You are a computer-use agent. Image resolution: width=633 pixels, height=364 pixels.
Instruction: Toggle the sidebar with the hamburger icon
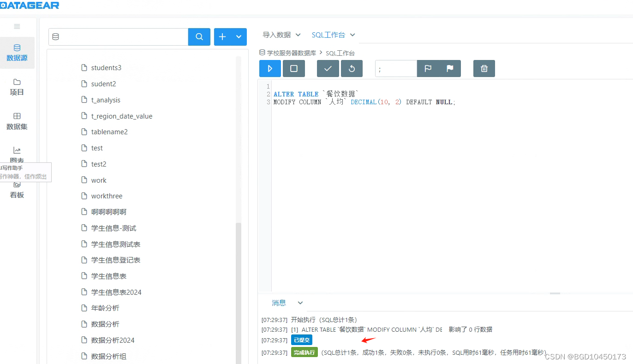coord(17,26)
